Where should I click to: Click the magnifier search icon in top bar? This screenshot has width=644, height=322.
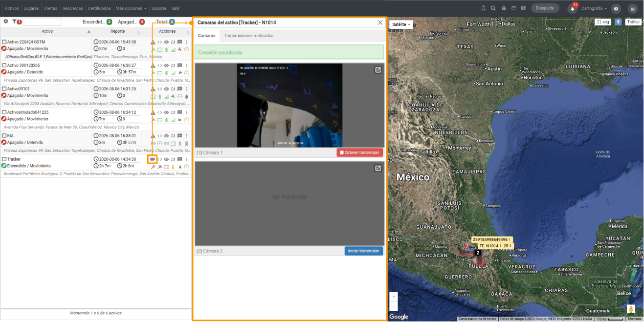coord(493,8)
